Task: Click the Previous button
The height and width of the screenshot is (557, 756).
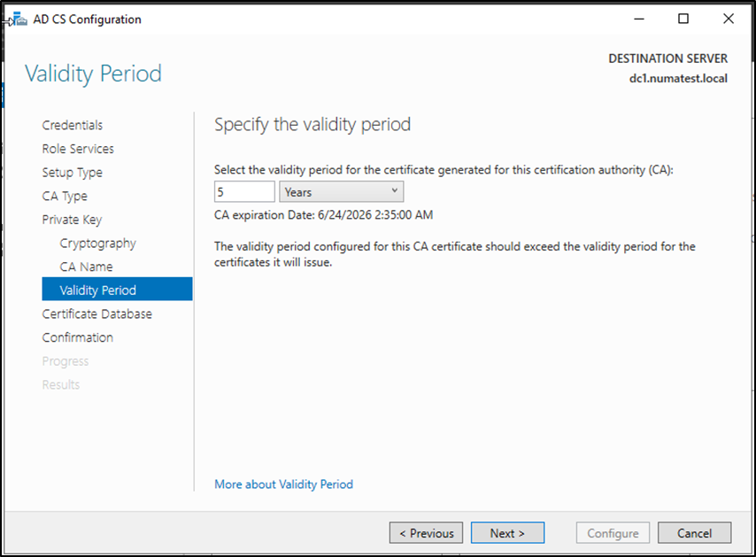Action: 426,533
